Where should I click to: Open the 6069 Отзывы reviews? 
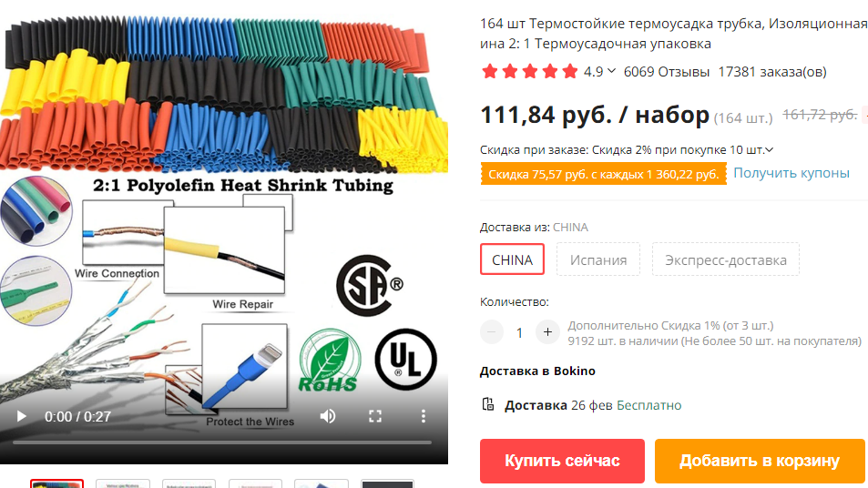[667, 71]
